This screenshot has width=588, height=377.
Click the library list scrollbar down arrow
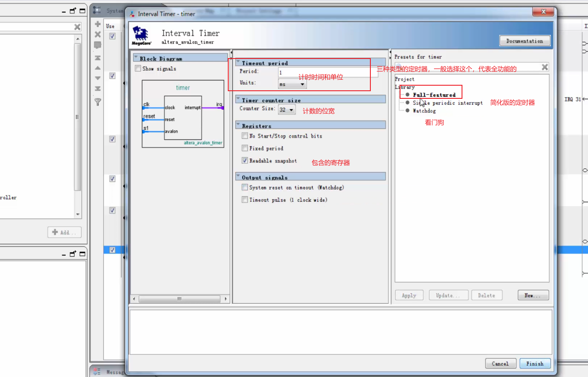point(78,215)
